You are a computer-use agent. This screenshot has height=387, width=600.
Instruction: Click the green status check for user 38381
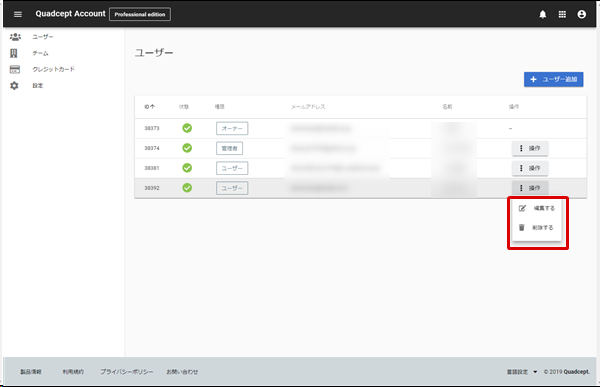click(187, 168)
